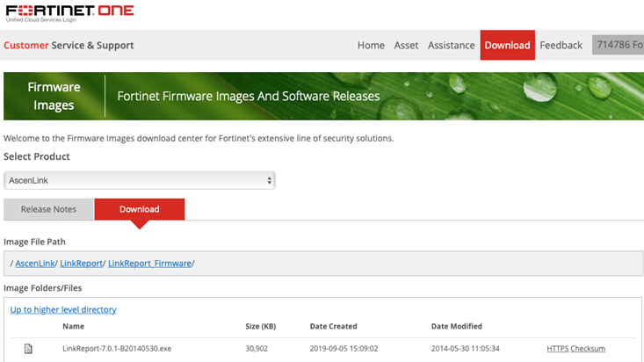
Task: Click the account number 714786 button
Action: (x=618, y=45)
